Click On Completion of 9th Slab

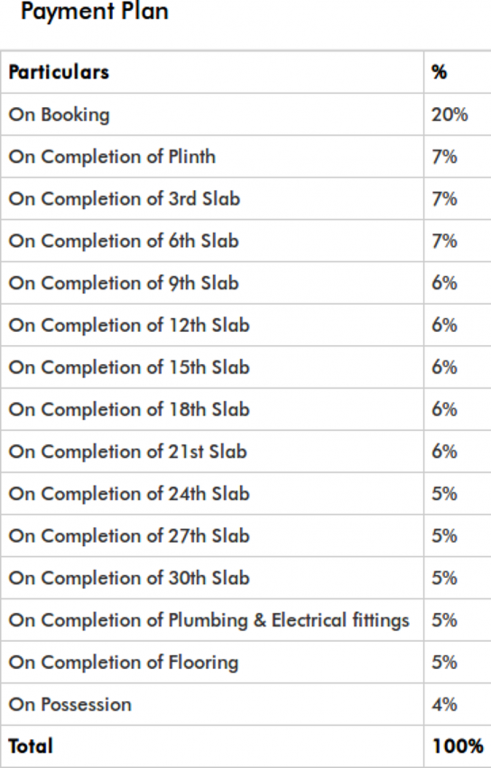pos(123,283)
